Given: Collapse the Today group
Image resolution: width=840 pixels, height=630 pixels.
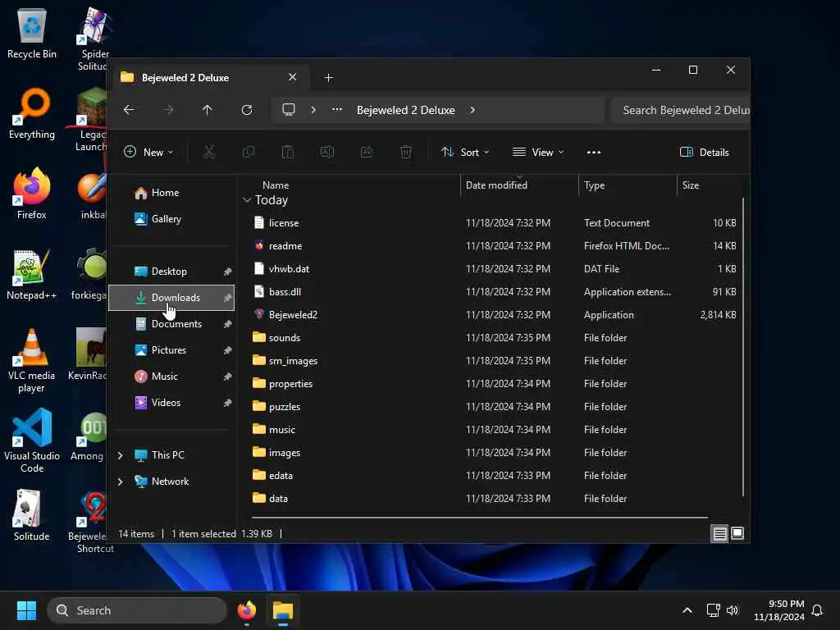Looking at the screenshot, I should pos(247,200).
